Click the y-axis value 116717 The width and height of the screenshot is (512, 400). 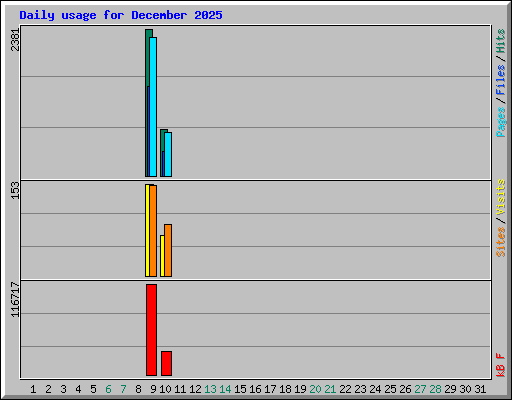click(15, 299)
